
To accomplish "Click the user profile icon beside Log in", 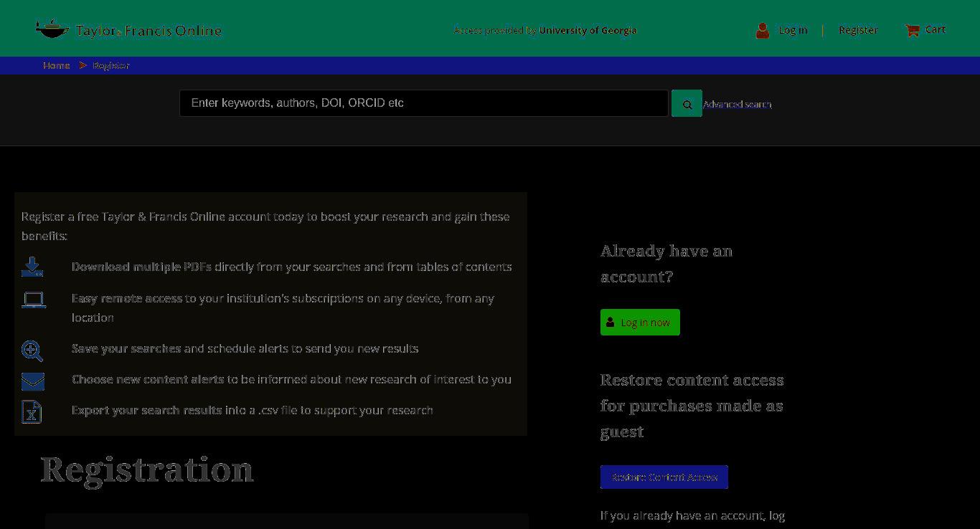I will coord(763,30).
